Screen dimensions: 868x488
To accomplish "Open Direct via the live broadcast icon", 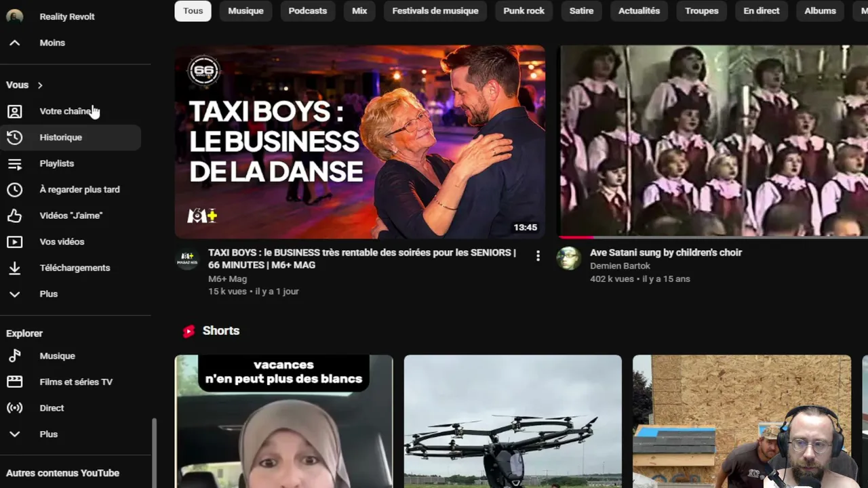I will (14, 408).
